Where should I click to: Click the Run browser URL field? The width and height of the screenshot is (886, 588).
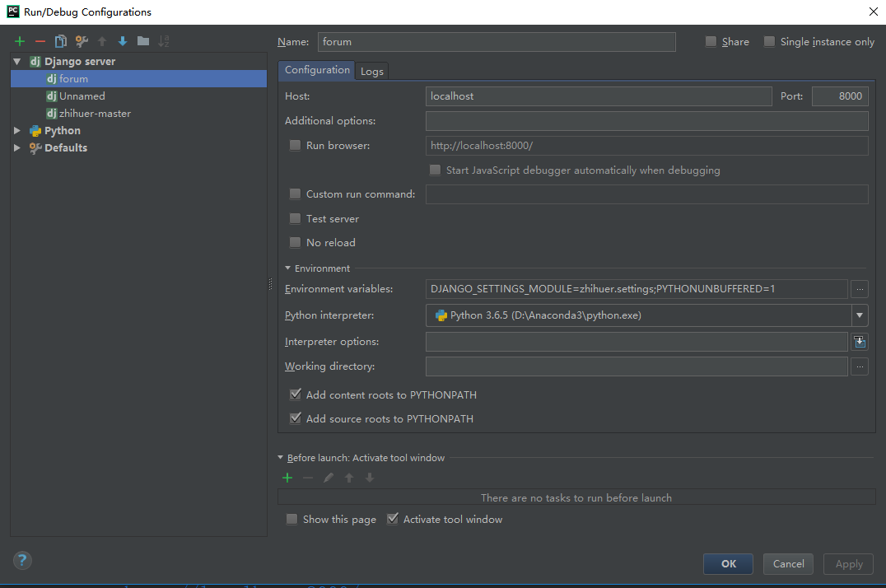[647, 145]
